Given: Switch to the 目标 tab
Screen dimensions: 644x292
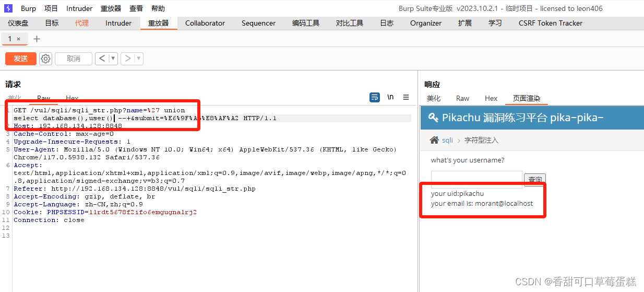Looking at the screenshot, I should coord(52,23).
